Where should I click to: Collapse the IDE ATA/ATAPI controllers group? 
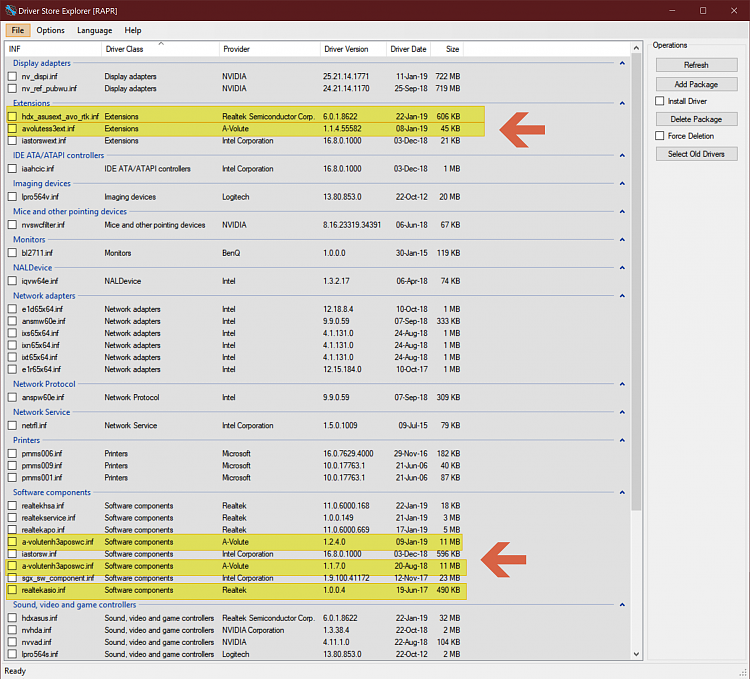click(622, 155)
